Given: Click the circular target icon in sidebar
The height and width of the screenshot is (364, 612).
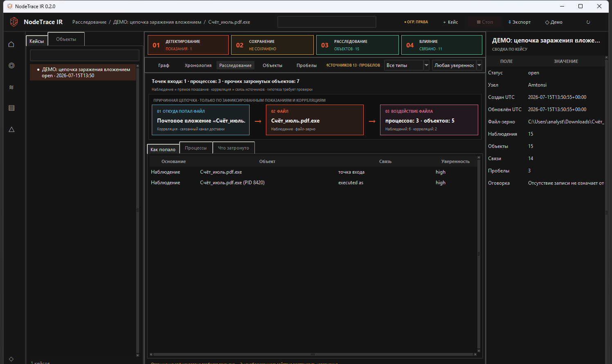Looking at the screenshot, I should coord(11,65).
